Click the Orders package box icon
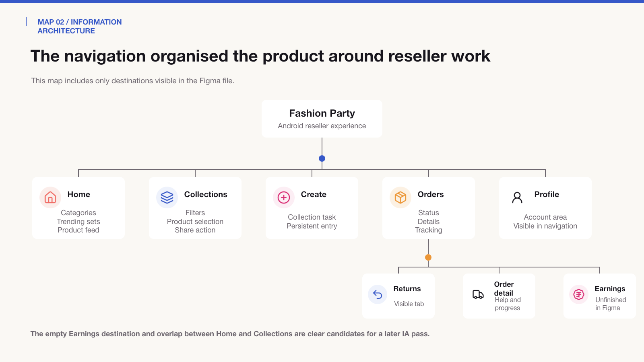Screen dimensions: 644x362 (400, 197)
